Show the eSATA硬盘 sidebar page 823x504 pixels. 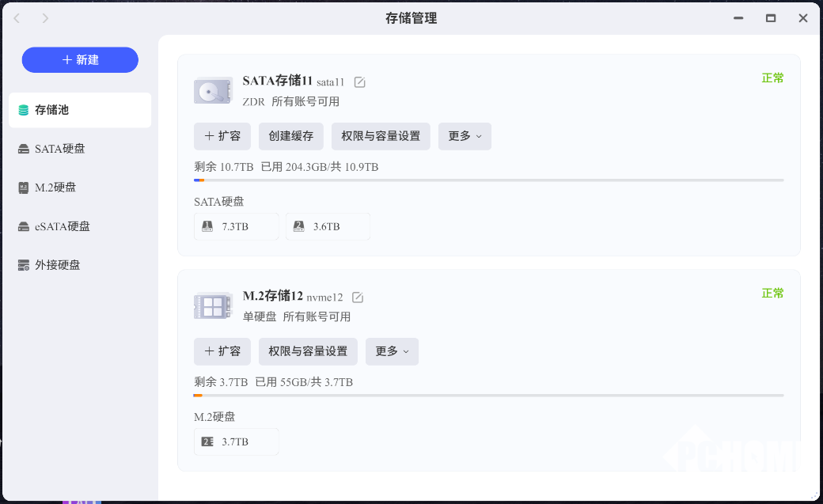[x=80, y=226]
